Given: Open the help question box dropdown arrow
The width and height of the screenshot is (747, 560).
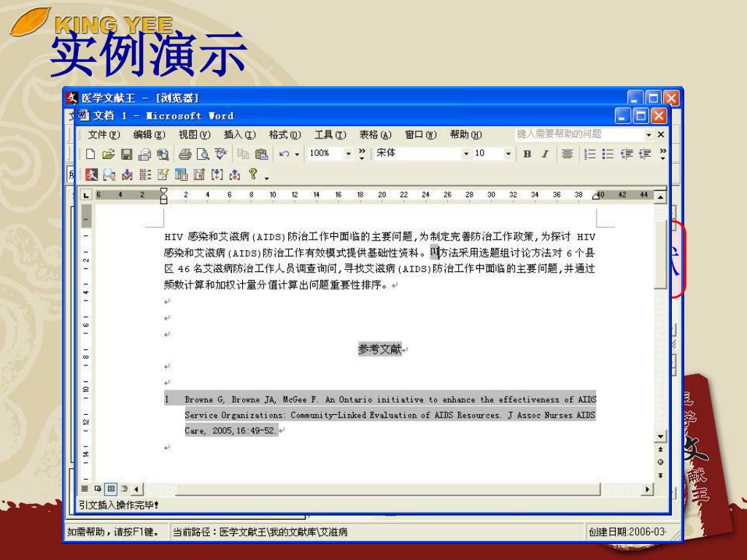Looking at the screenshot, I should click(x=649, y=135).
